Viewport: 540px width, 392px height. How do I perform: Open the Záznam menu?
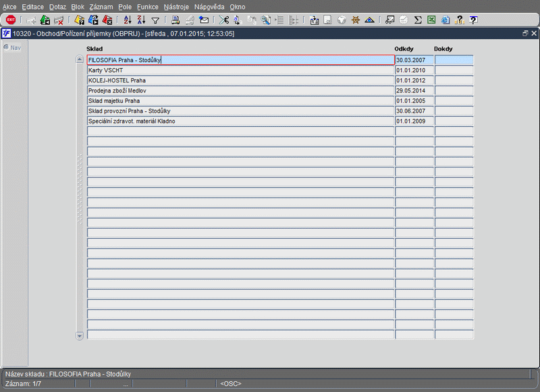tap(101, 7)
